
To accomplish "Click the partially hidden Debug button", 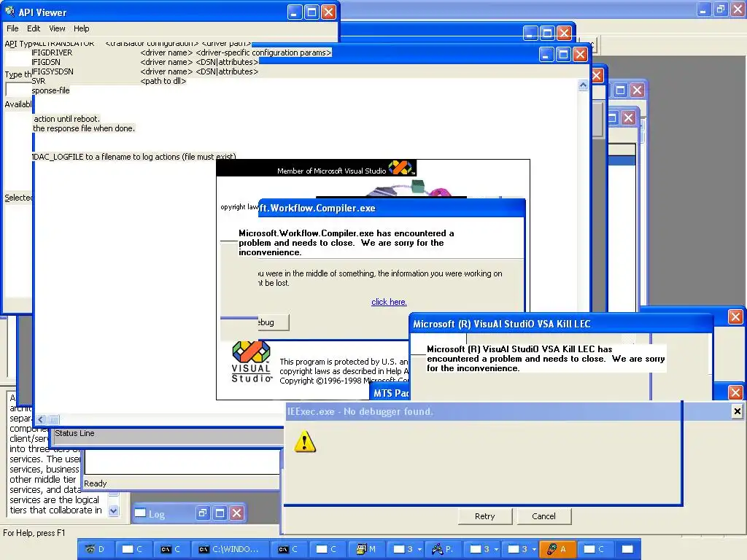I will coord(273,322).
